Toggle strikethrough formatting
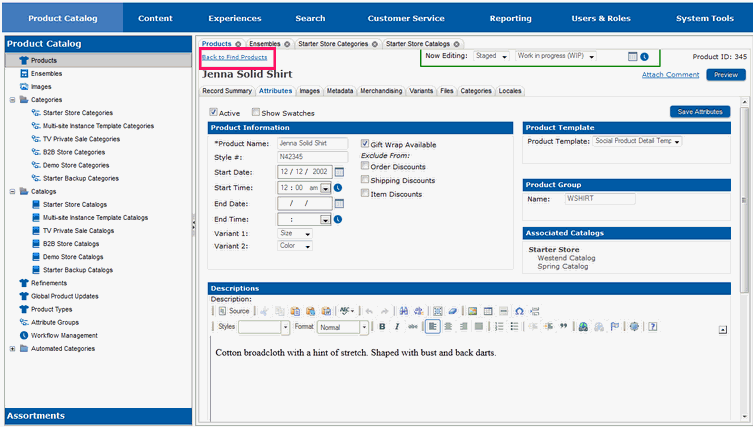The height and width of the screenshot is (427, 753). tap(413, 327)
